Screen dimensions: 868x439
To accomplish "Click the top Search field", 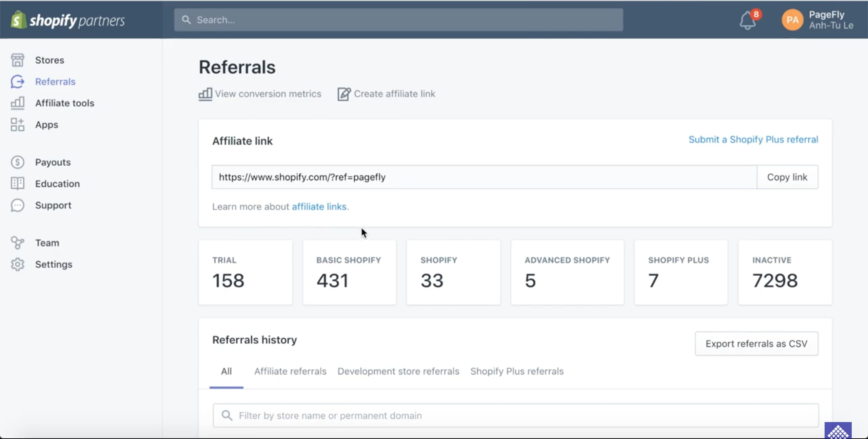I will 398,20.
